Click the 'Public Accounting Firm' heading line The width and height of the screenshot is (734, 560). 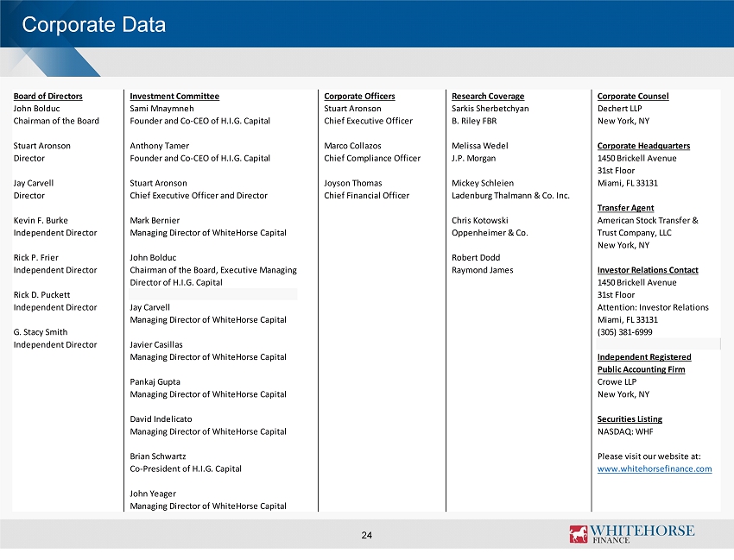click(x=642, y=369)
